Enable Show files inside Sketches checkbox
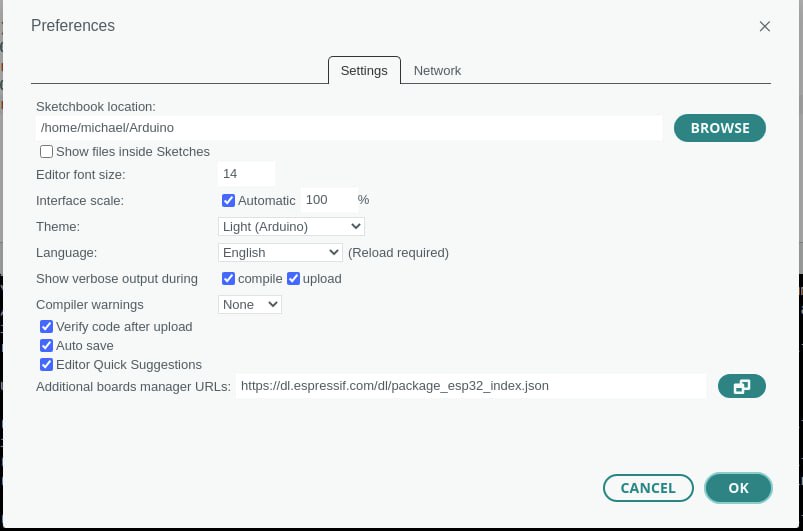803x531 pixels. [x=46, y=152]
